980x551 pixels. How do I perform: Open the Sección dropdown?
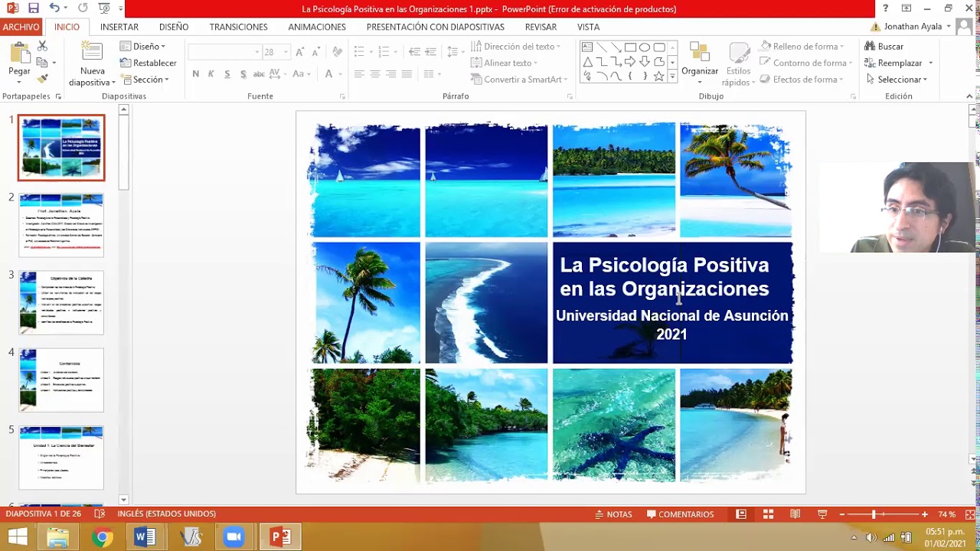point(144,80)
